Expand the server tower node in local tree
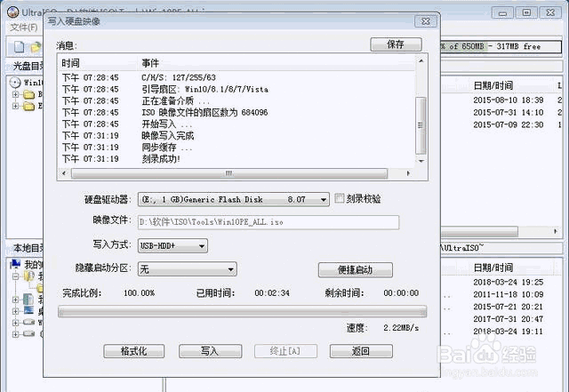 coord(15,300)
